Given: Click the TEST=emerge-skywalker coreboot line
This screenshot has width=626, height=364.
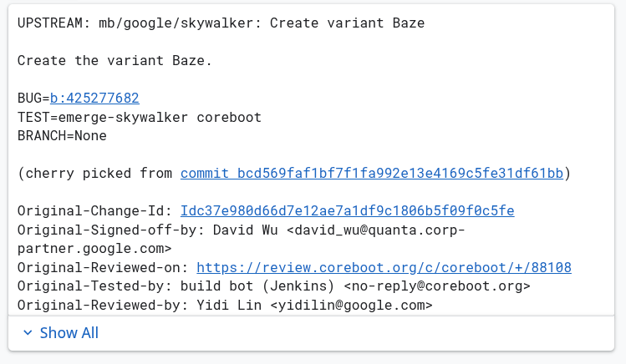Looking at the screenshot, I should (x=140, y=117).
